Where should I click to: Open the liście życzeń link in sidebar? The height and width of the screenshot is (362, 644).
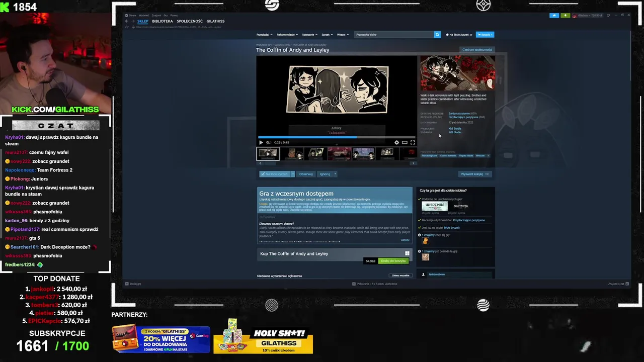pos(451,228)
